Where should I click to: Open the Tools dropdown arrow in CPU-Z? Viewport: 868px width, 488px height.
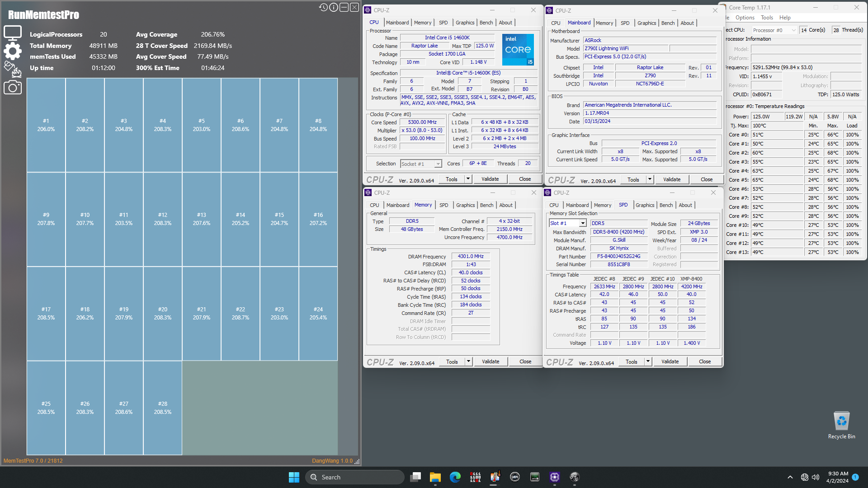pos(467,179)
